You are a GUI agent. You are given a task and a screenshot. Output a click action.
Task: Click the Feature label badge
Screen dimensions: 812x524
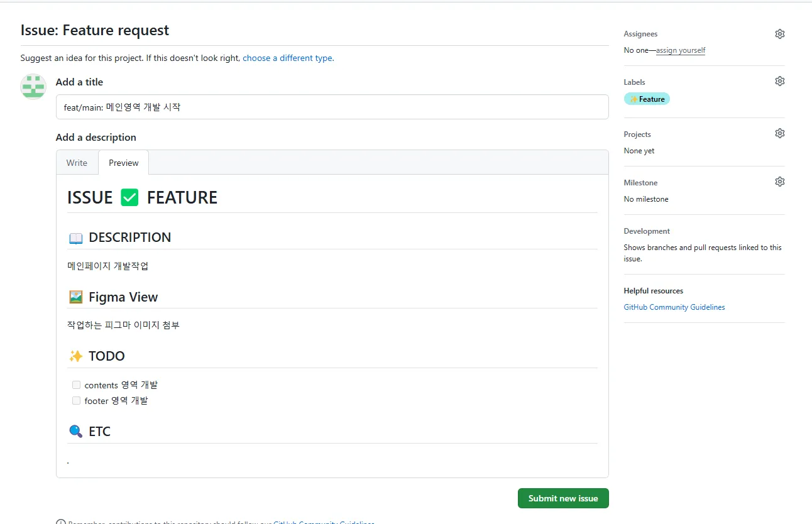(x=647, y=99)
